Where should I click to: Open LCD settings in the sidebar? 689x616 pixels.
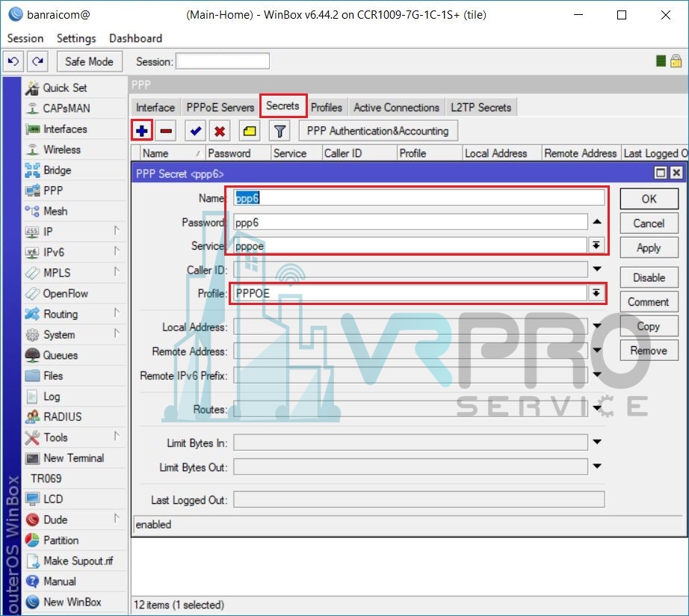click(x=53, y=499)
